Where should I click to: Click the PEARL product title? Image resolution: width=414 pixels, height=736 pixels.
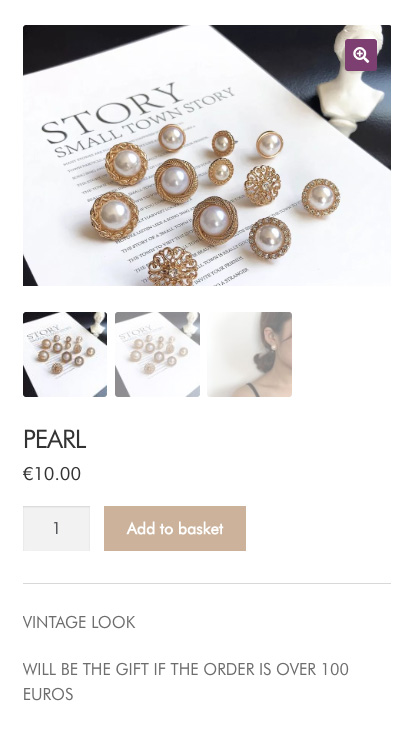pyautogui.click(x=54, y=440)
